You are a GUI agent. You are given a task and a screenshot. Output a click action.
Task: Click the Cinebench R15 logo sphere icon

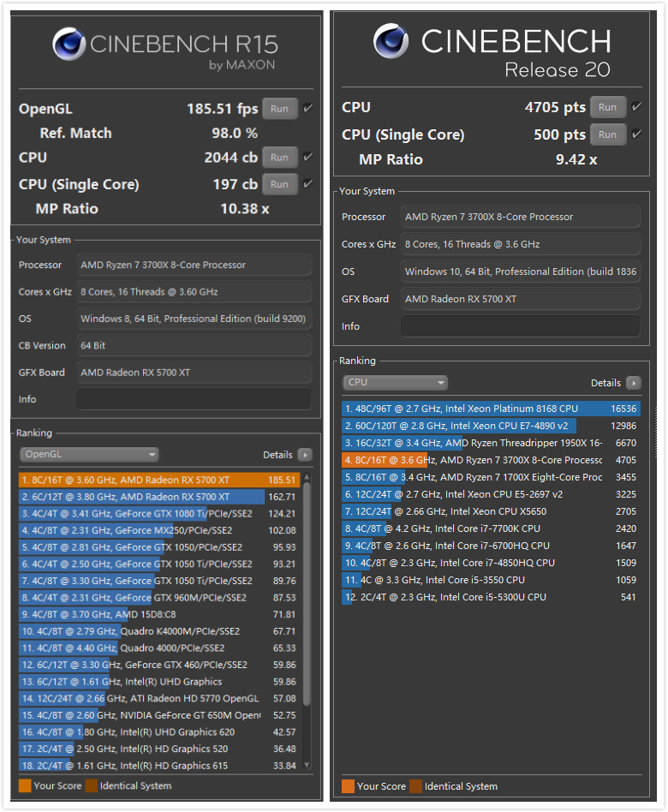(x=68, y=44)
